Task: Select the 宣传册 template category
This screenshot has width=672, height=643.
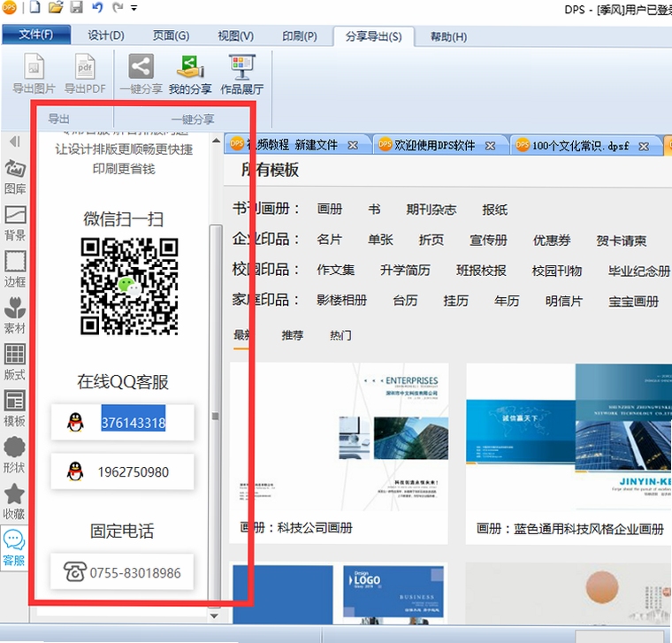Action: (489, 240)
